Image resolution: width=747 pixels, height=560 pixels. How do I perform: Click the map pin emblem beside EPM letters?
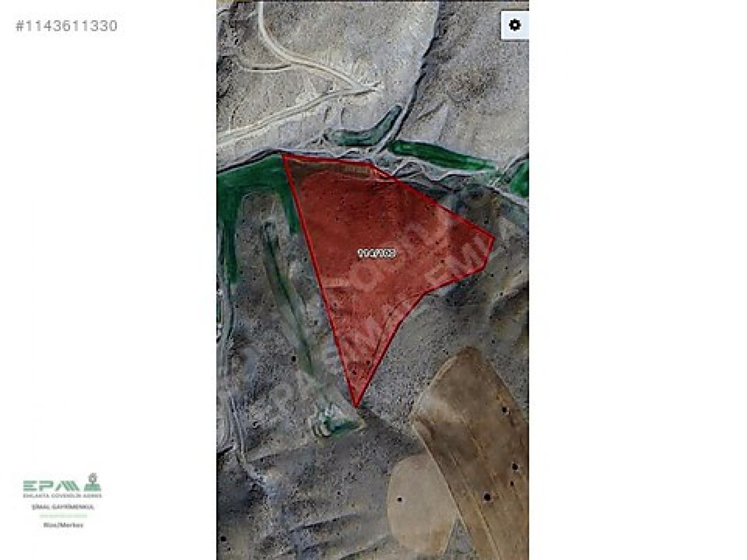point(92,481)
